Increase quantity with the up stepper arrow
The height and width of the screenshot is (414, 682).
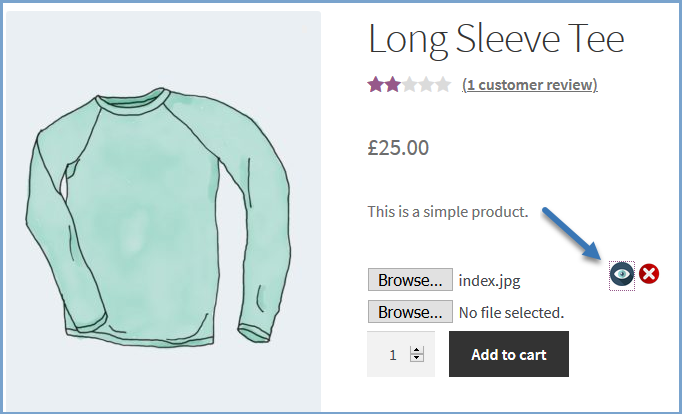(417, 349)
